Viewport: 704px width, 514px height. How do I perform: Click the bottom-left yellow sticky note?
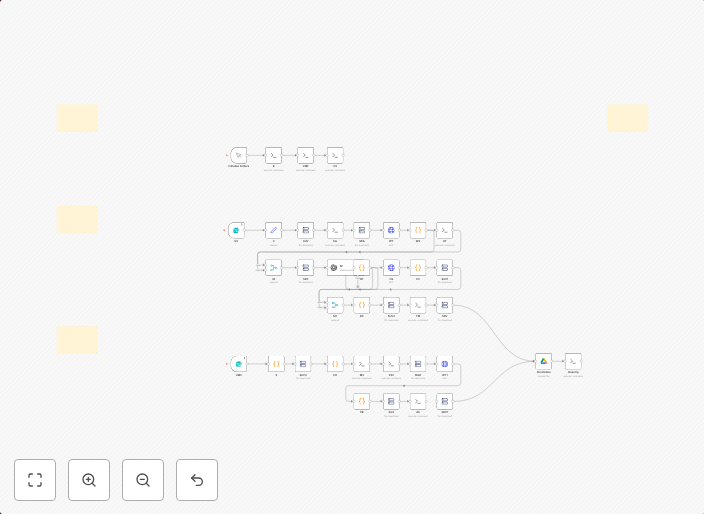tap(77, 339)
